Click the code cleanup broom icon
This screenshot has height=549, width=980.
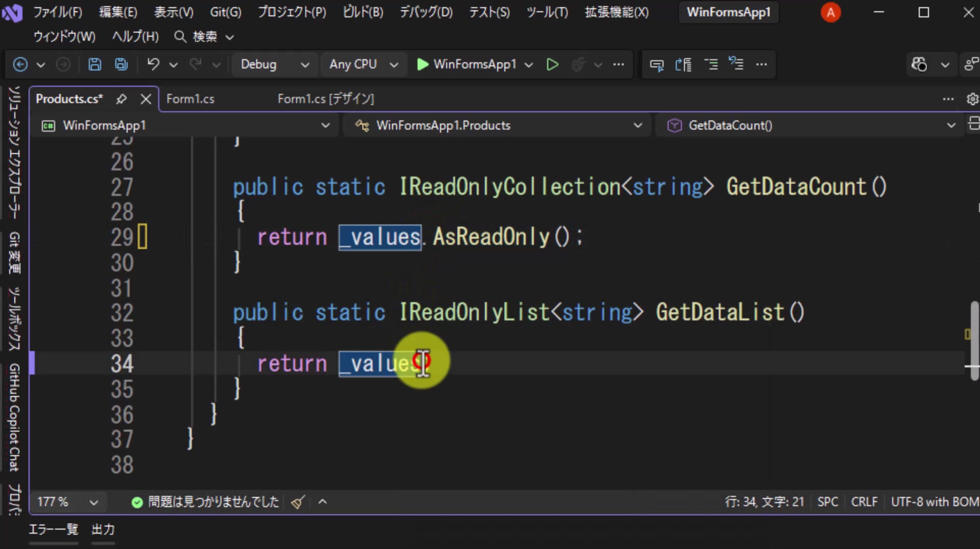click(298, 502)
